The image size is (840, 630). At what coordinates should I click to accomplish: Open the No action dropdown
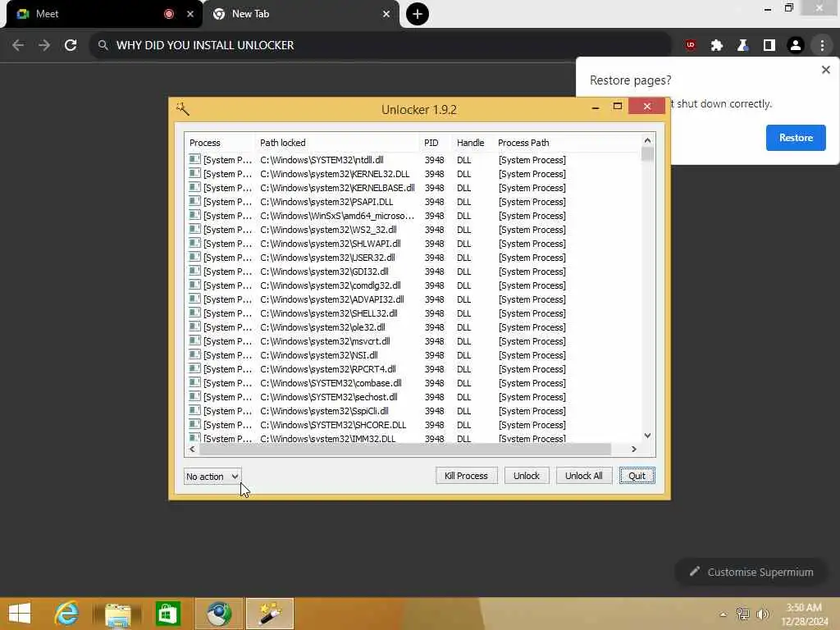212,477
